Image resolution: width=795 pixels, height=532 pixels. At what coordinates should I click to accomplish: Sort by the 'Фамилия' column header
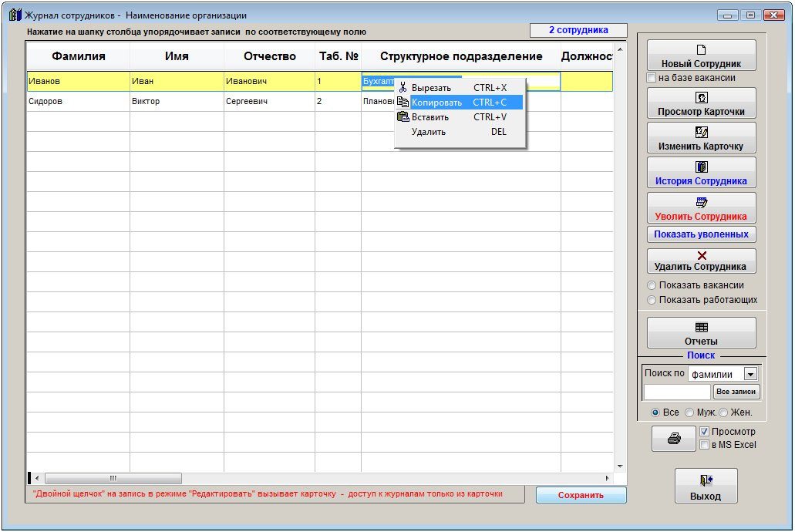[x=79, y=56]
